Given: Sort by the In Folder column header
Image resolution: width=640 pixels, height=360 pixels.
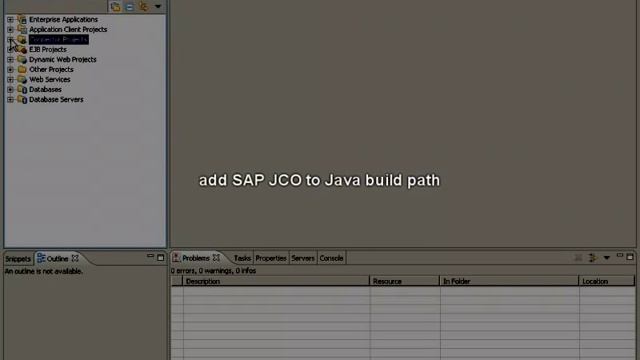Looking at the screenshot, I should coord(509,281).
